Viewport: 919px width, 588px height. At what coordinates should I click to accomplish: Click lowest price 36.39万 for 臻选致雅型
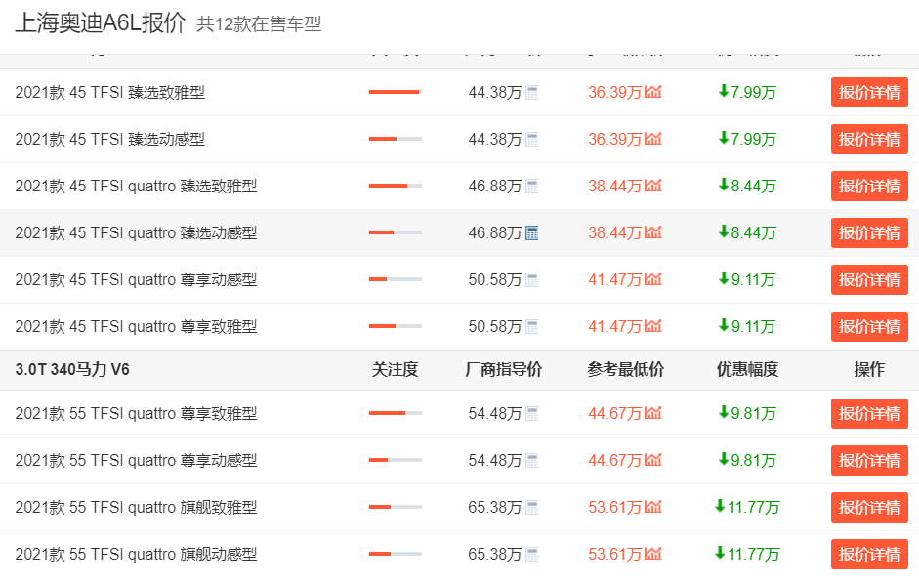(615, 93)
